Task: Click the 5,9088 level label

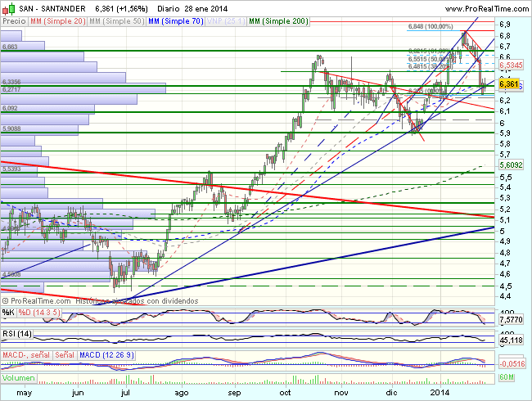Action: click(x=11, y=129)
